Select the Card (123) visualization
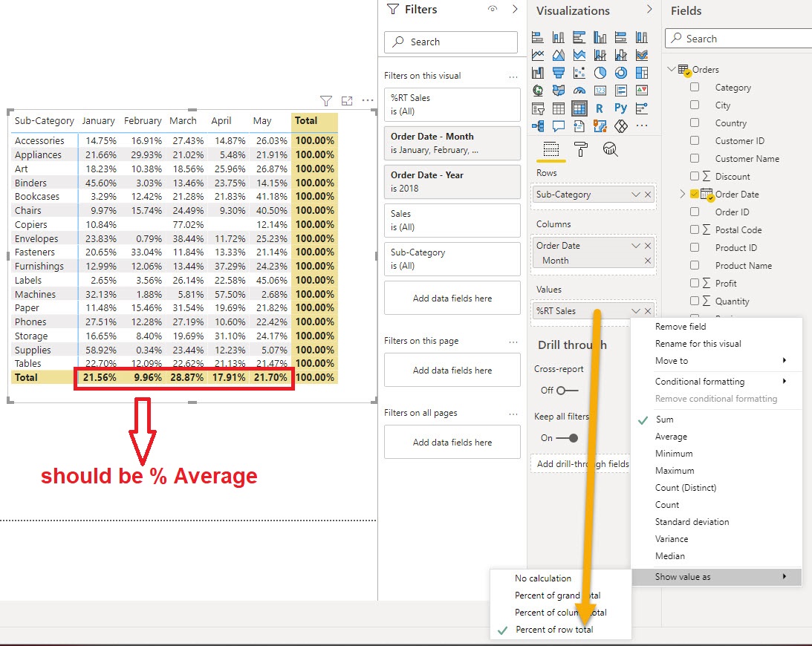 tap(600, 91)
